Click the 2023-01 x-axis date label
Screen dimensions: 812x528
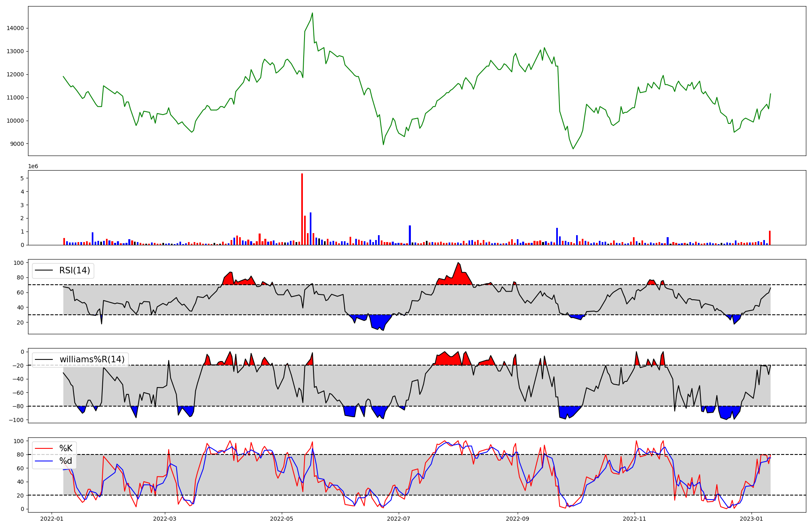point(752,519)
